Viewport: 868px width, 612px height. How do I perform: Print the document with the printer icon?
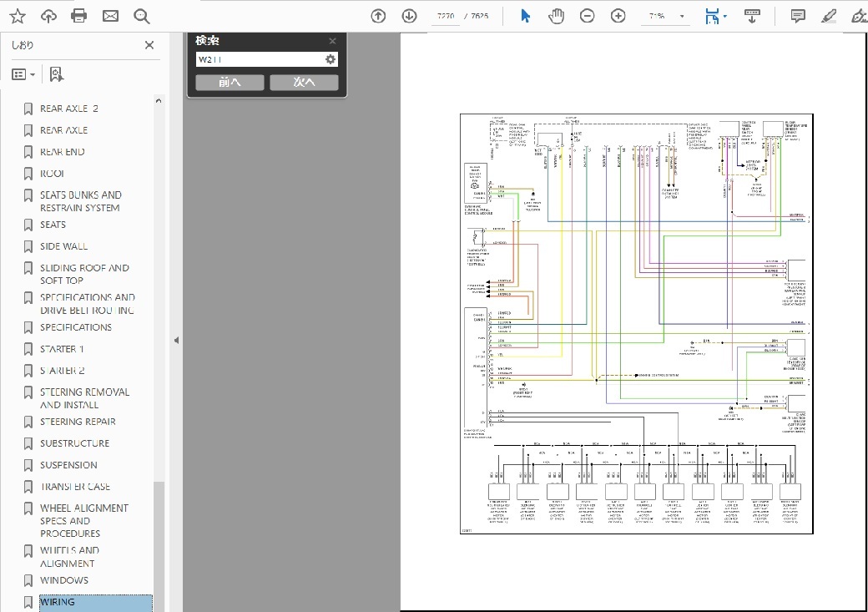click(79, 16)
